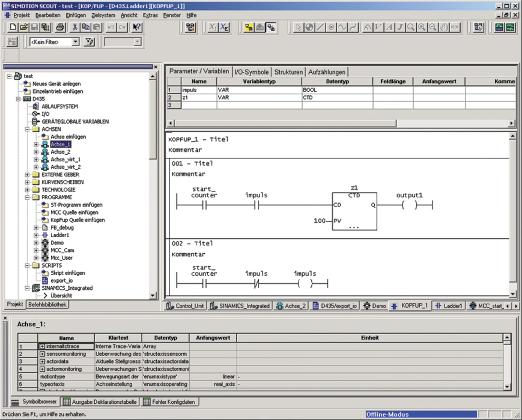522x420 pixels.
Task: Click the Print icon in toolbar
Action: [60, 27]
